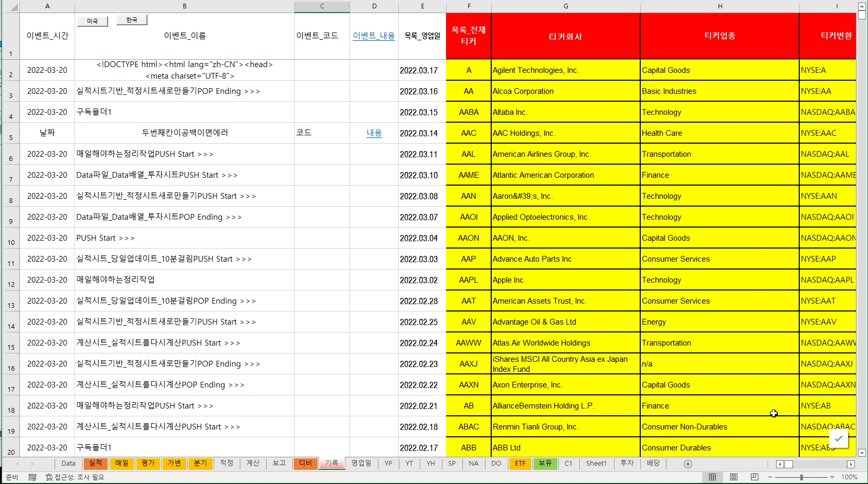Select row 10 header
This screenshot has height=484, width=868.
pos(10,238)
